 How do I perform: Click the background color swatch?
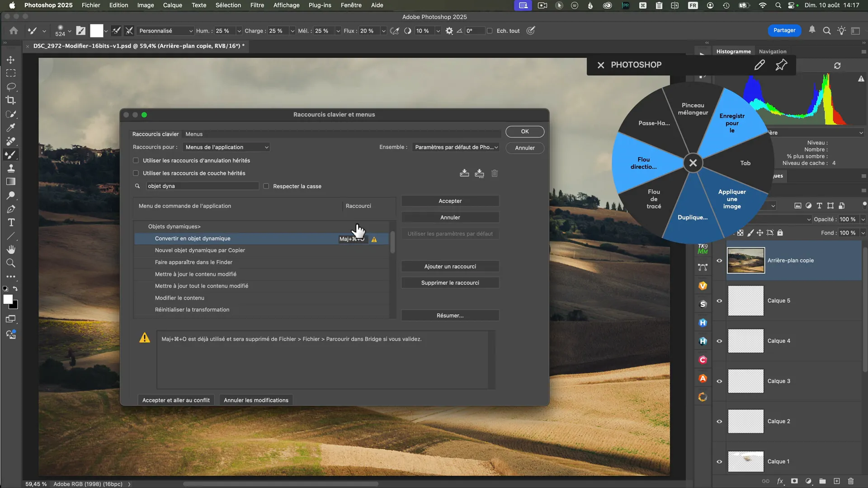(x=15, y=306)
